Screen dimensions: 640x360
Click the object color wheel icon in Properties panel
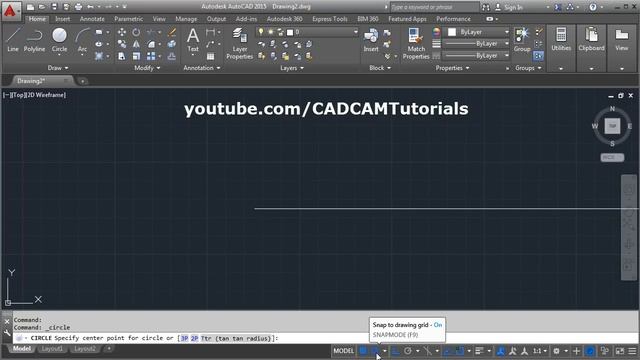(436, 32)
